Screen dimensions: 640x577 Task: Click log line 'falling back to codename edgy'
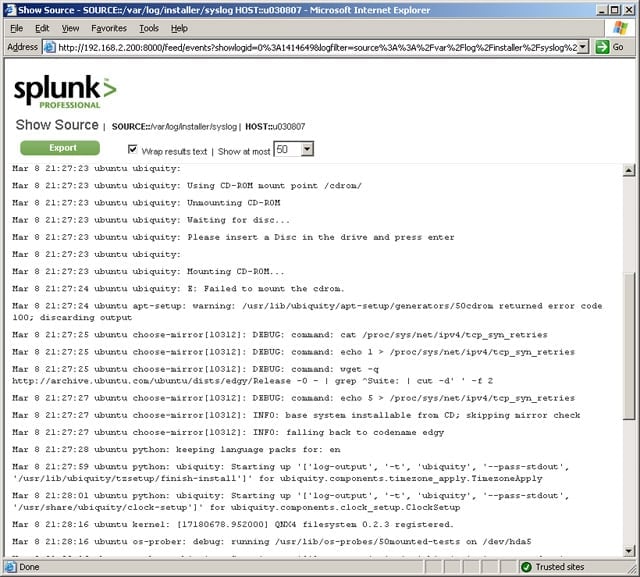click(x=228, y=432)
